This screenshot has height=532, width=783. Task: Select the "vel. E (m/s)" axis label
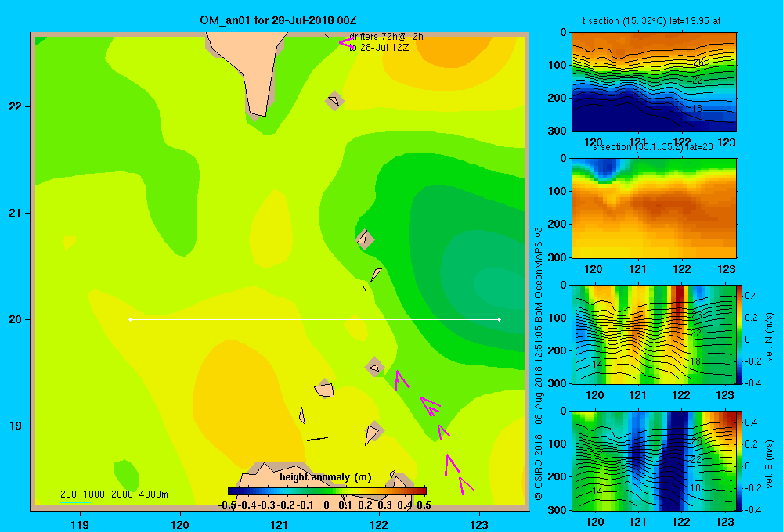769,464
